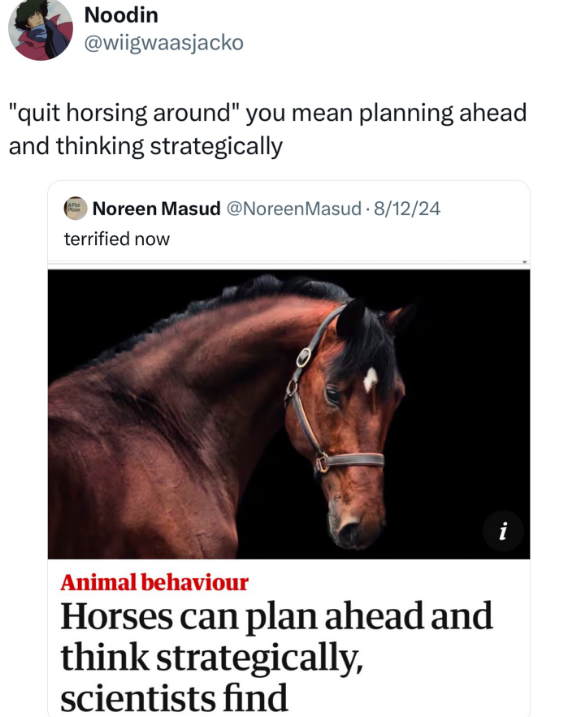Open the quoted tweet text 'terrified now'
The image size is (572, 717).
pyautogui.click(x=117, y=239)
